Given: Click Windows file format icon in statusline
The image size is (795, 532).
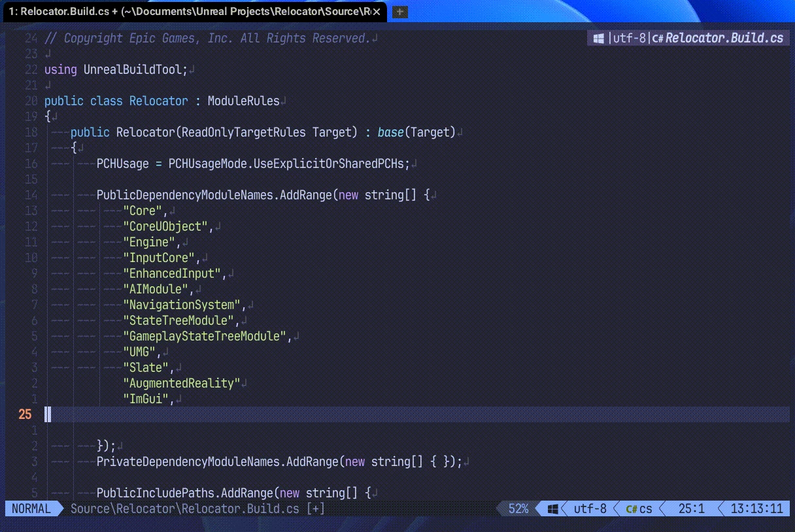Looking at the screenshot, I should 552,508.
